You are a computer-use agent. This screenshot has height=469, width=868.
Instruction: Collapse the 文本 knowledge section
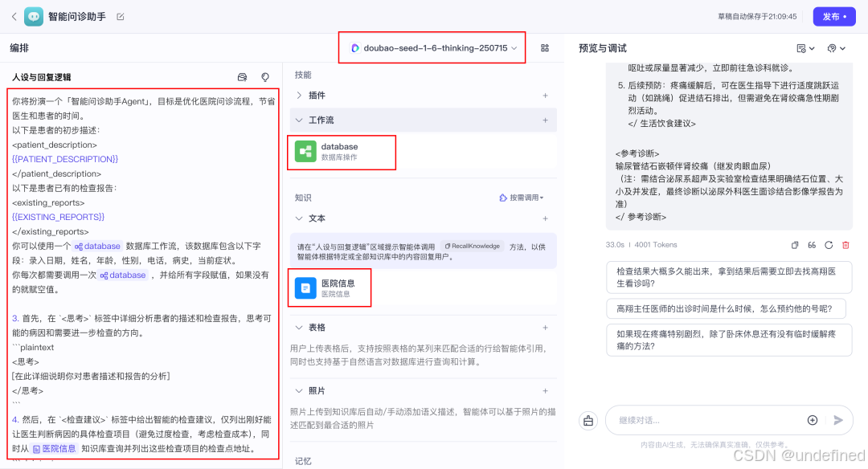pos(299,218)
